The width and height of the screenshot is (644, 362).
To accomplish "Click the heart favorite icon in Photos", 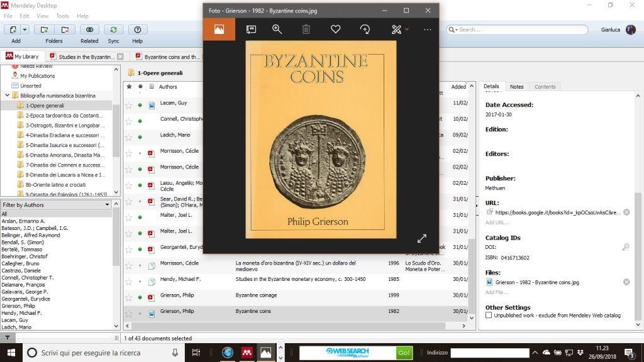I will point(336,29).
